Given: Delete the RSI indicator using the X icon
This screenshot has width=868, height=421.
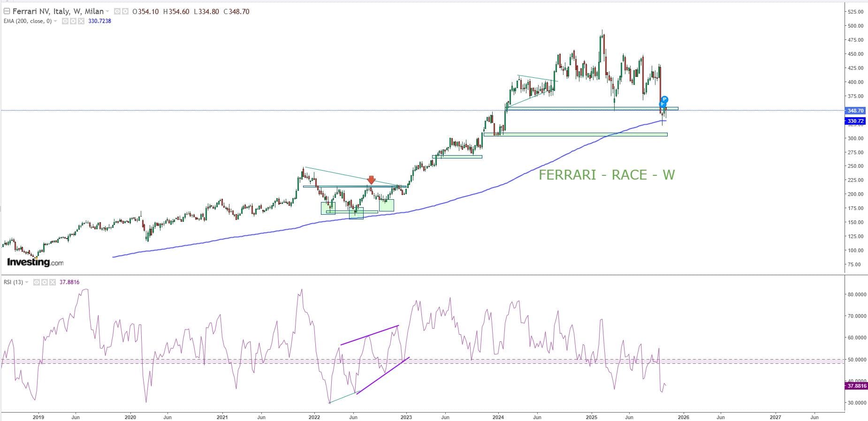Looking at the screenshot, I should 52,282.
